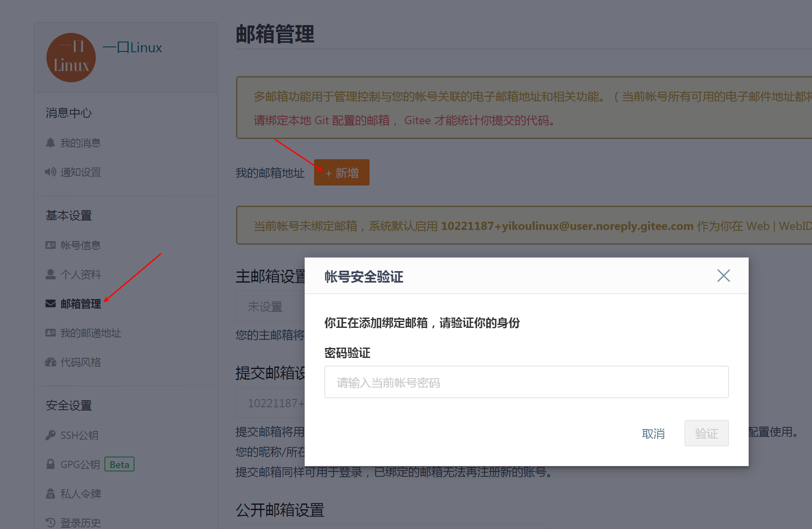The image size is (812, 529).
Task: Select the address card icon for 我的邮递地址
Action: [50, 333]
